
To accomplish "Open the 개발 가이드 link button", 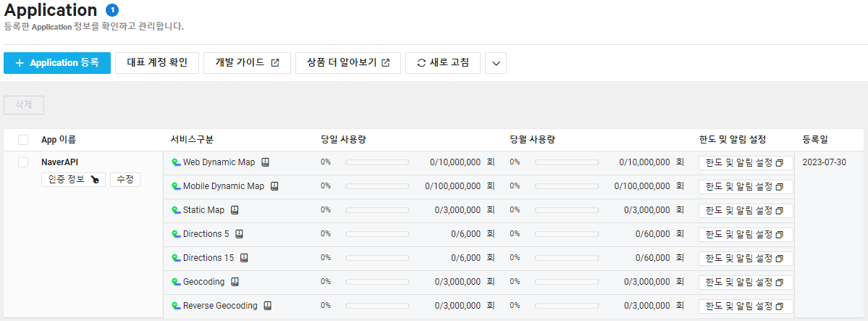I will [247, 63].
